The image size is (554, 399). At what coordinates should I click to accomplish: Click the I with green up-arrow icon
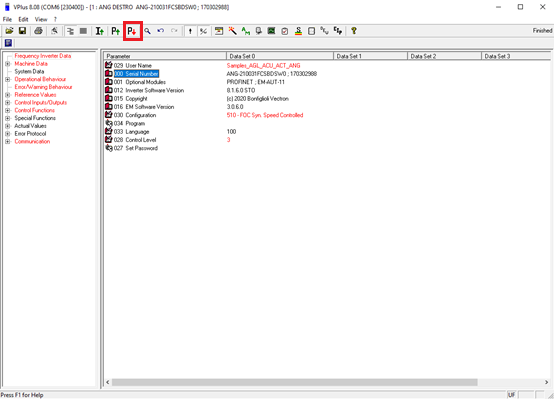point(100,31)
